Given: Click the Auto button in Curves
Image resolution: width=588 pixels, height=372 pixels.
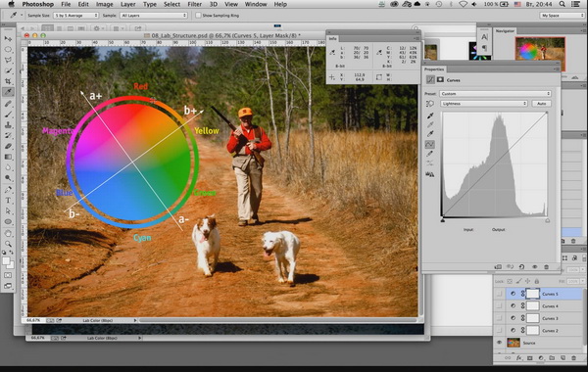Looking at the screenshot, I should pyautogui.click(x=542, y=104).
